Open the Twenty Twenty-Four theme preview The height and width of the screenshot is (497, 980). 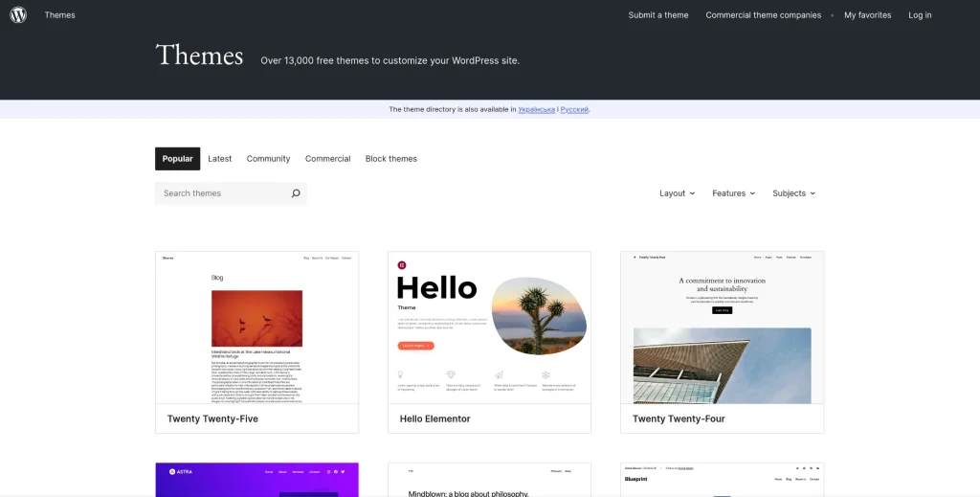(722, 328)
